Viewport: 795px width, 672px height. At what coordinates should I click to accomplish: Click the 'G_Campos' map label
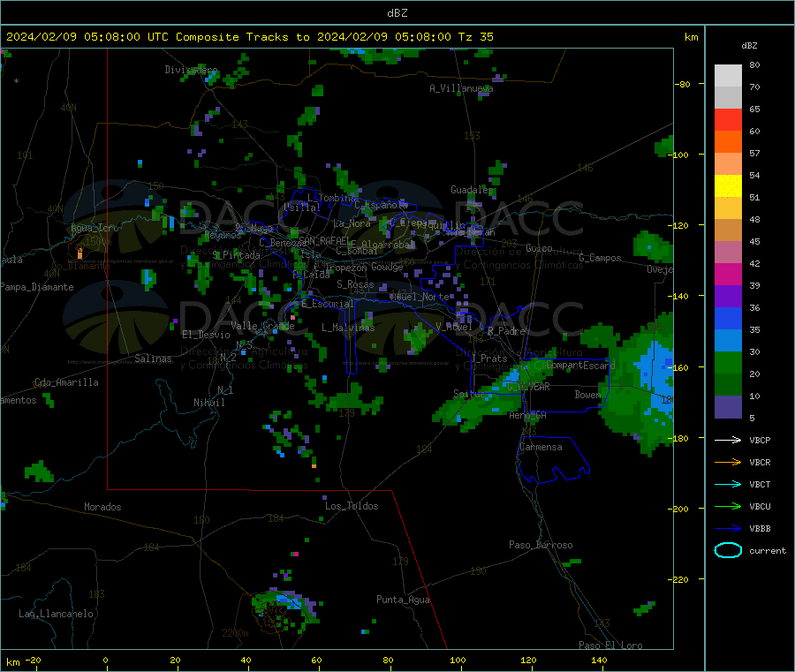600,258
